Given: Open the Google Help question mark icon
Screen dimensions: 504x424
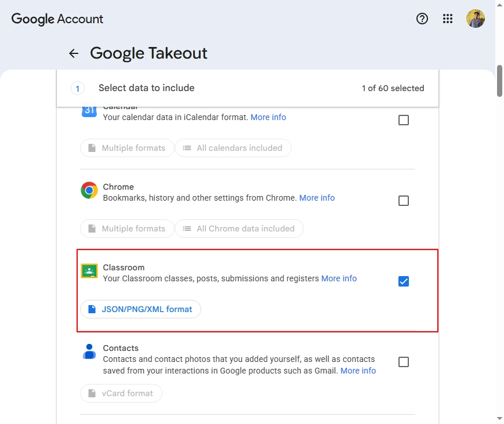Looking at the screenshot, I should tap(422, 19).
